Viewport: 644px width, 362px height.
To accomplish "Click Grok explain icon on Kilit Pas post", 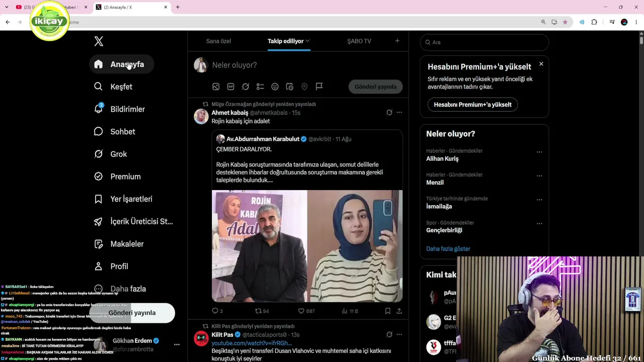I will (x=389, y=335).
